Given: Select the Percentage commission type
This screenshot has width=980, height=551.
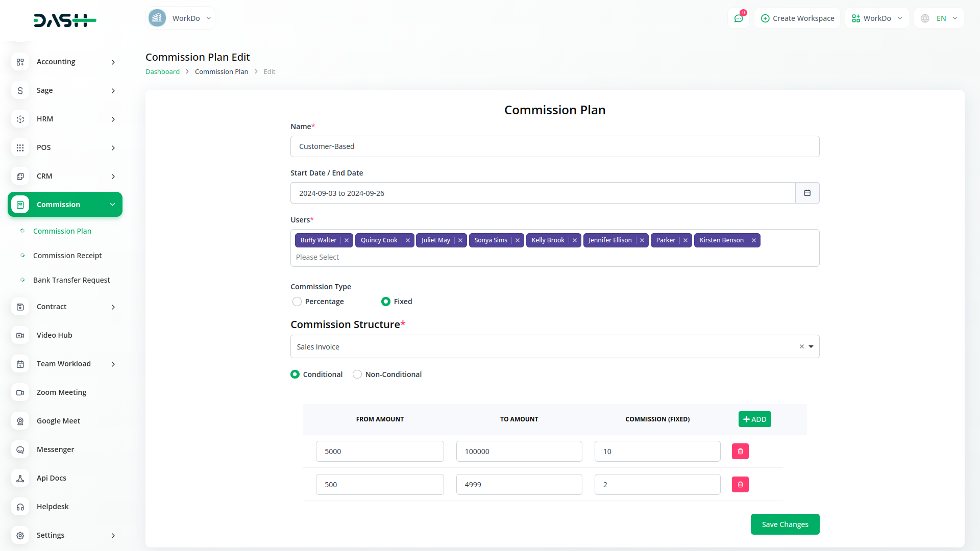Looking at the screenshot, I should pos(297,302).
